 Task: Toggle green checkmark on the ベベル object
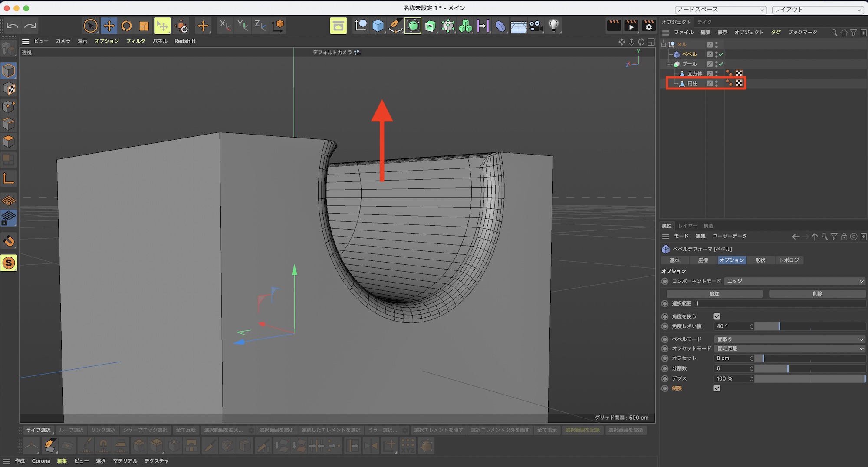(x=721, y=54)
